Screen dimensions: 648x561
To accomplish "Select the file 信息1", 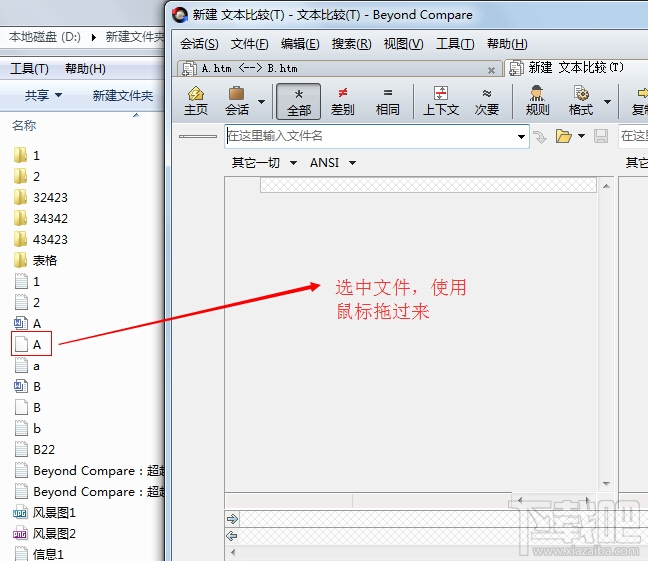I will coord(39,554).
